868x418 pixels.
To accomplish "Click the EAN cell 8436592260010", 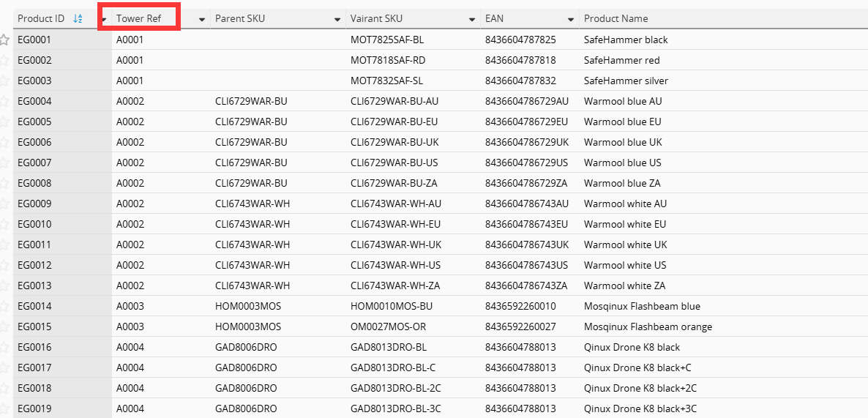I will point(530,306).
